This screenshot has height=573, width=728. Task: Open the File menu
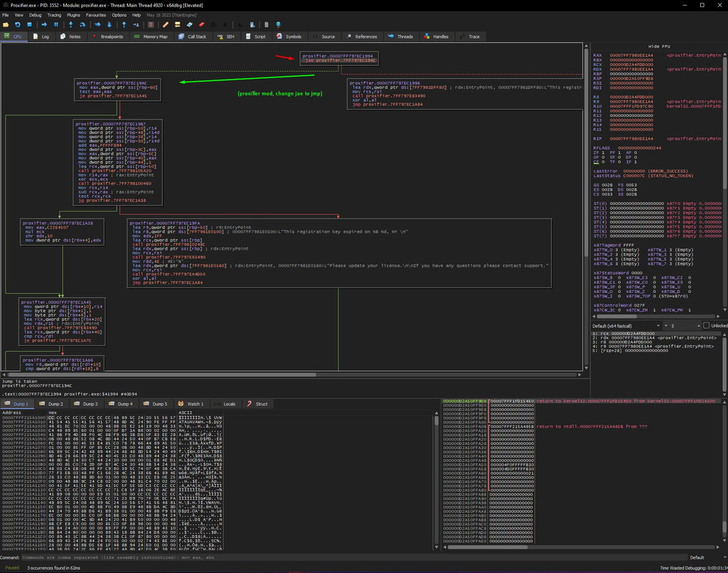(x=6, y=15)
